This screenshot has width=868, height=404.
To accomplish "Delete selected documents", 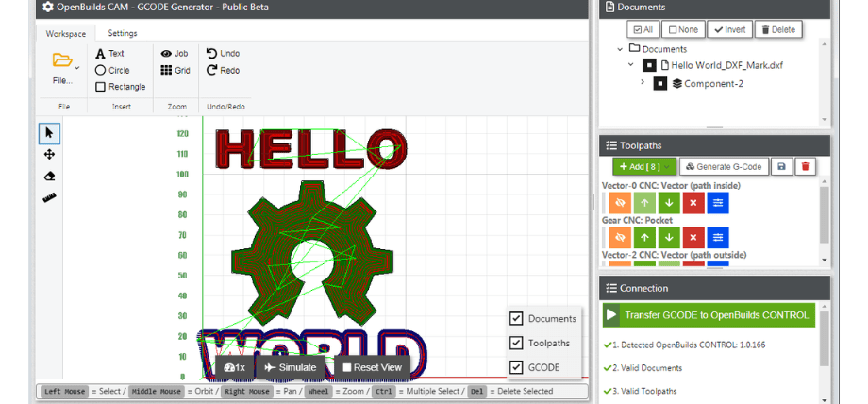I will [x=778, y=29].
